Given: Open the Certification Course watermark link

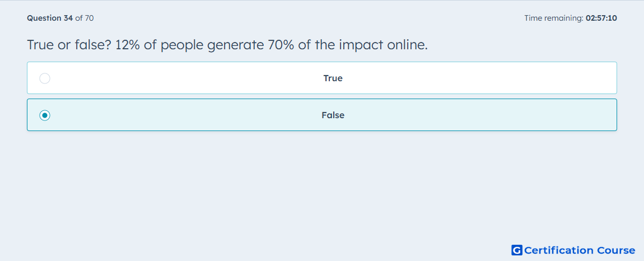Looking at the screenshot, I should click(x=573, y=250).
